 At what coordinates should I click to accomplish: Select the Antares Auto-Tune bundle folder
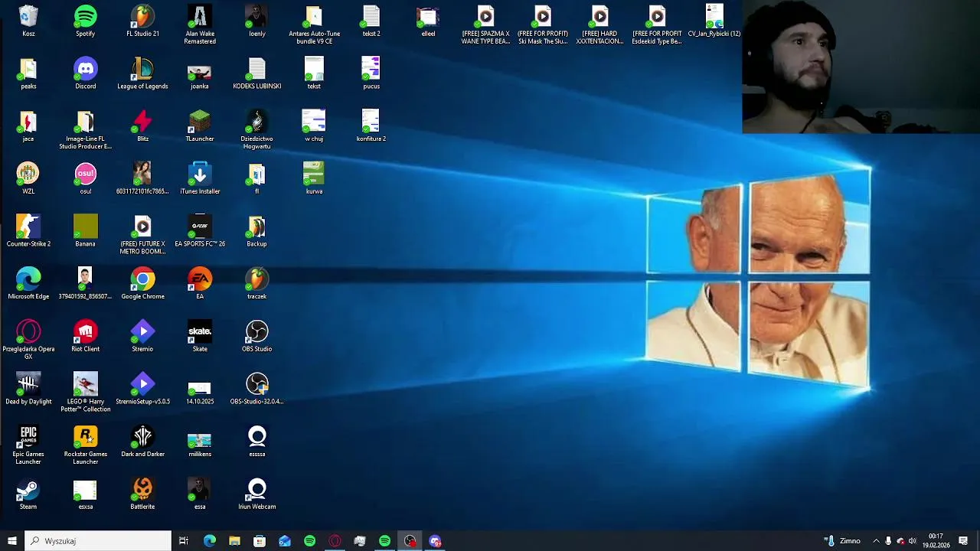314,24
